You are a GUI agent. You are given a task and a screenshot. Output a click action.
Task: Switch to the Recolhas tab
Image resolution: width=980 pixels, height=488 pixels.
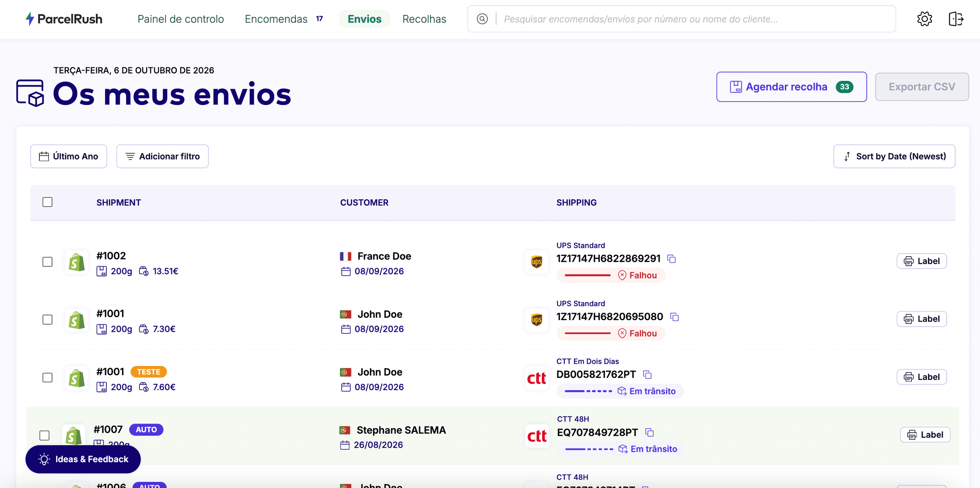pyautogui.click(x=424, y=19)
